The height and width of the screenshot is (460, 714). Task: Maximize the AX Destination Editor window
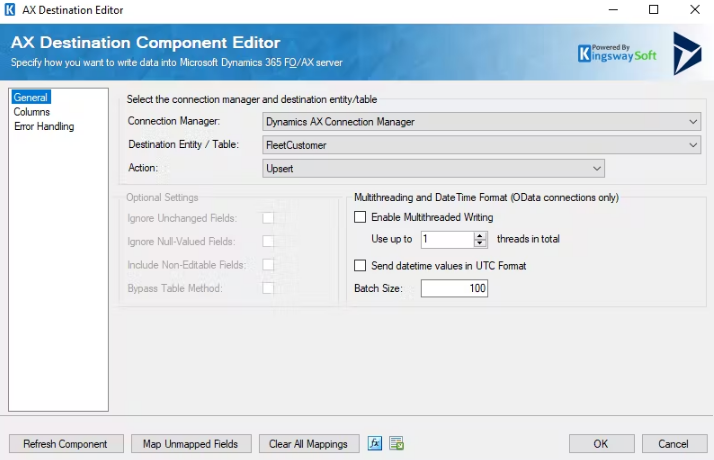[653, 10]
